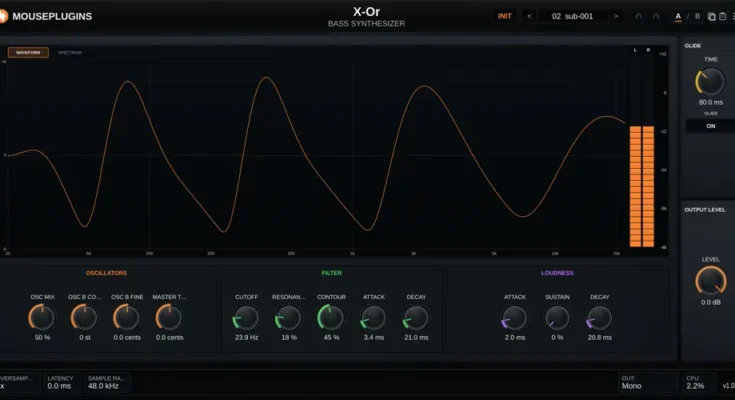Click the INIT button
The height and width of the screenshot is (400, 735).
point(504,16)
